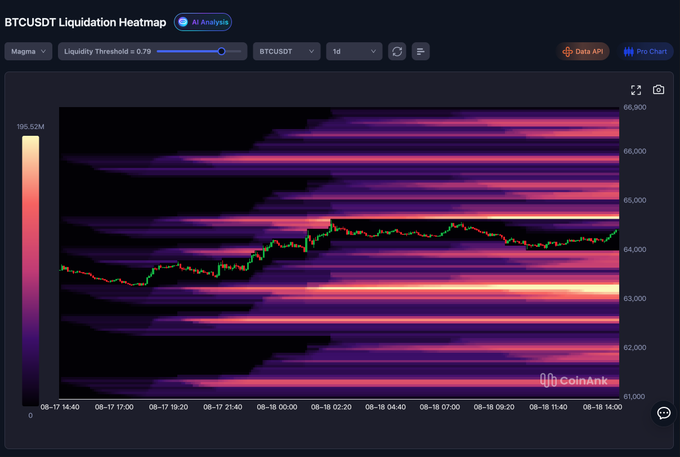This screenshot has height=457, width=680.
Task: Click the 66,000 price axis label
Action: [634, 151]
